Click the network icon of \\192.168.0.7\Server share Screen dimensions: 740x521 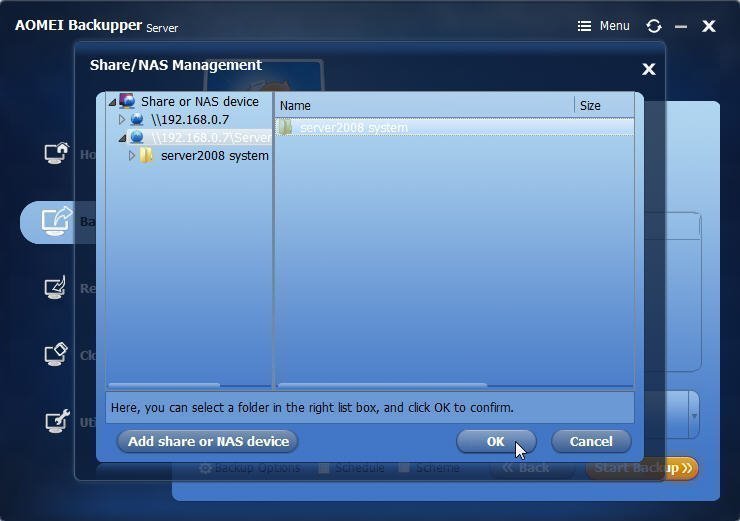tap(137, 137)
